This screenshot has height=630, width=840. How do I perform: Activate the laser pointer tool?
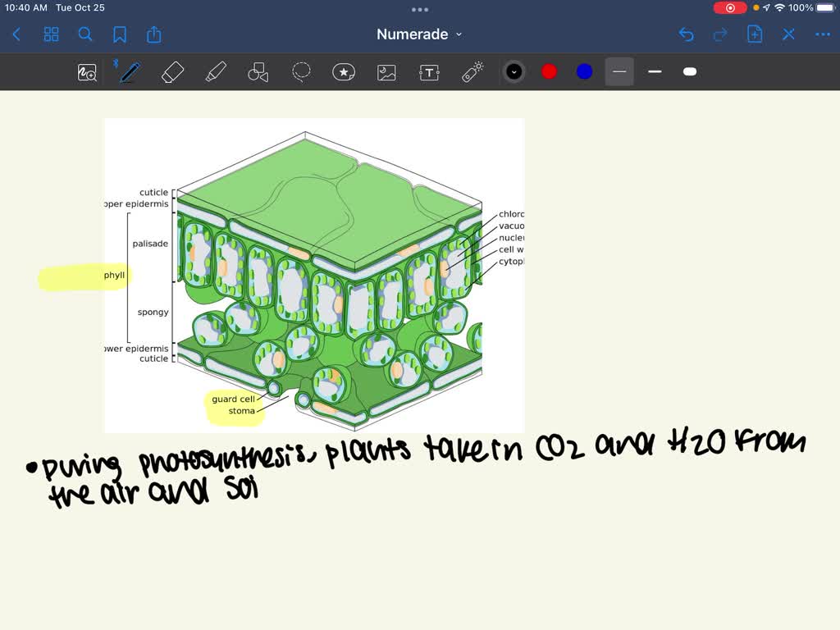(473, 71)
